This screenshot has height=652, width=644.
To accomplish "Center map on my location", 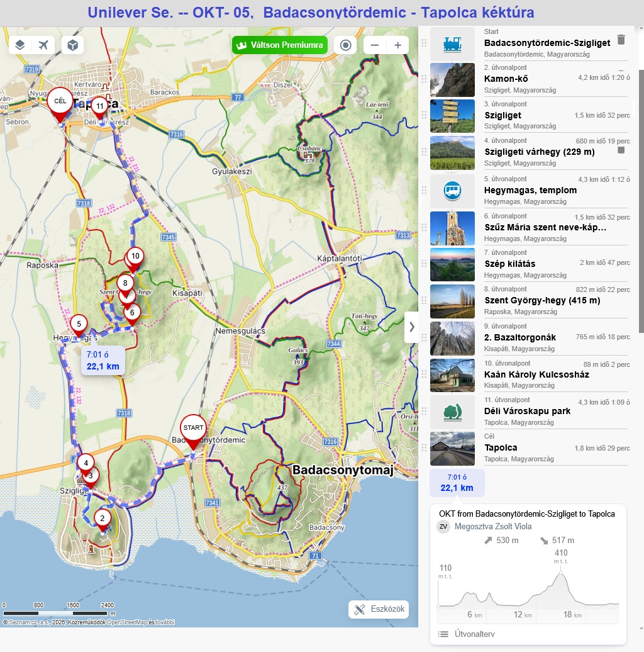I will (x=345, y=45).
